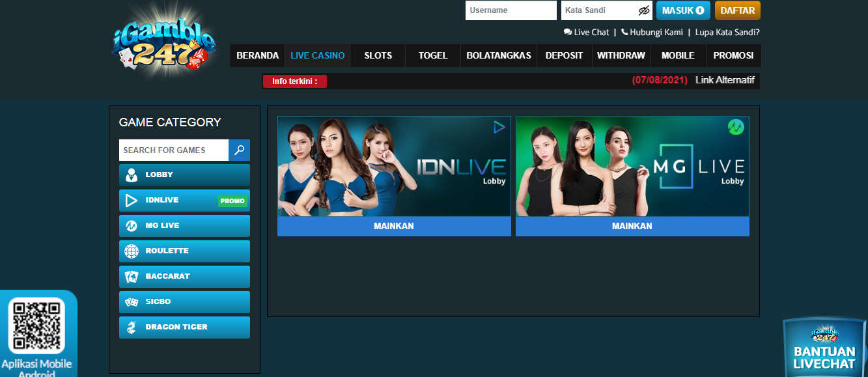Click the Android app QR code
The height and width of the screenshot is (377, 868).
[36, 325]
